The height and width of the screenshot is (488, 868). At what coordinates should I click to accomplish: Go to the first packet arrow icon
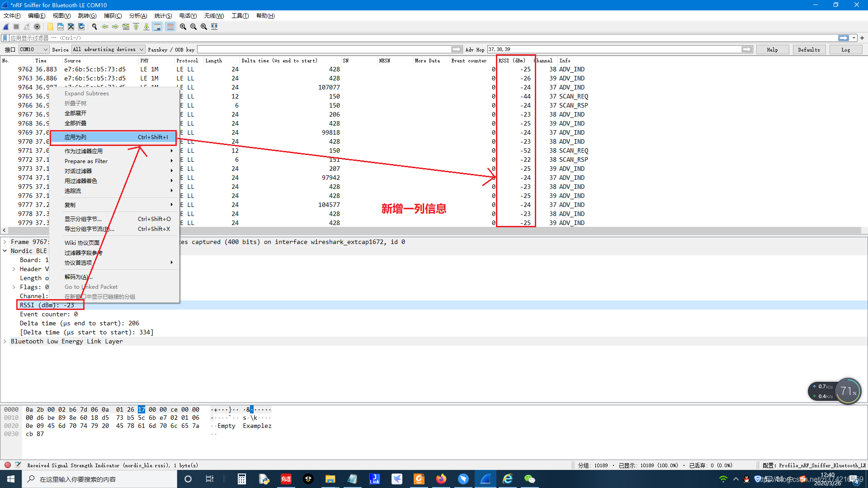[x=136, y=27]
